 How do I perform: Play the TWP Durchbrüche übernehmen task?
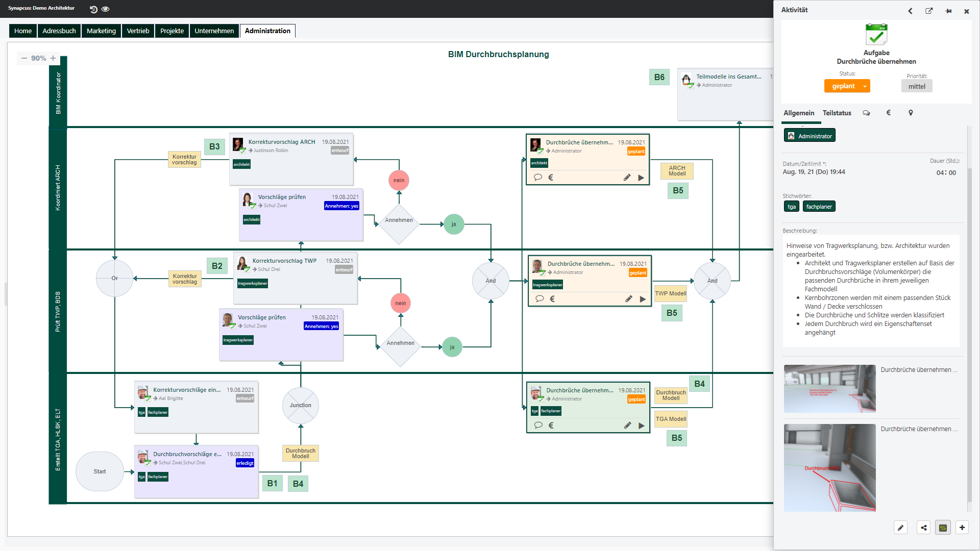click(643, 299)
